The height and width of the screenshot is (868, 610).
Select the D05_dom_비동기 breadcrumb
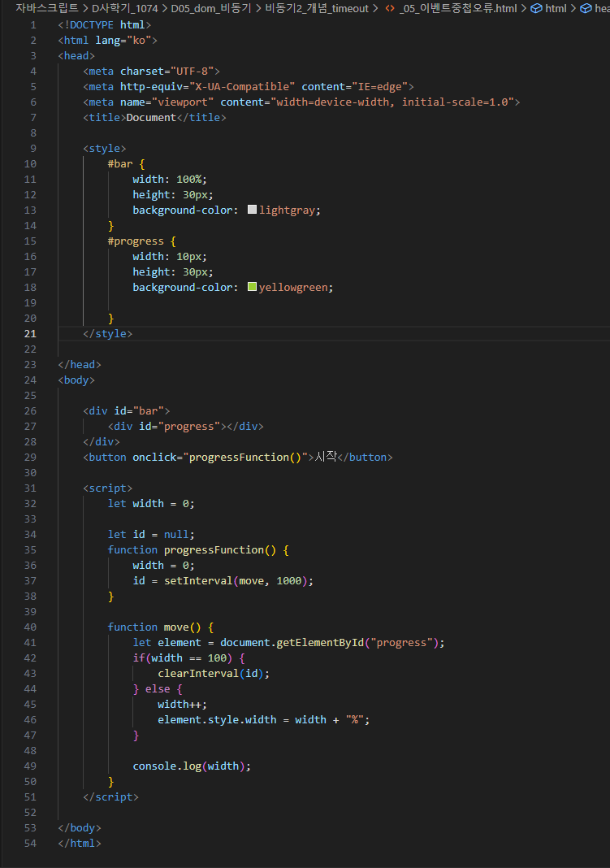tap(211, 8)
